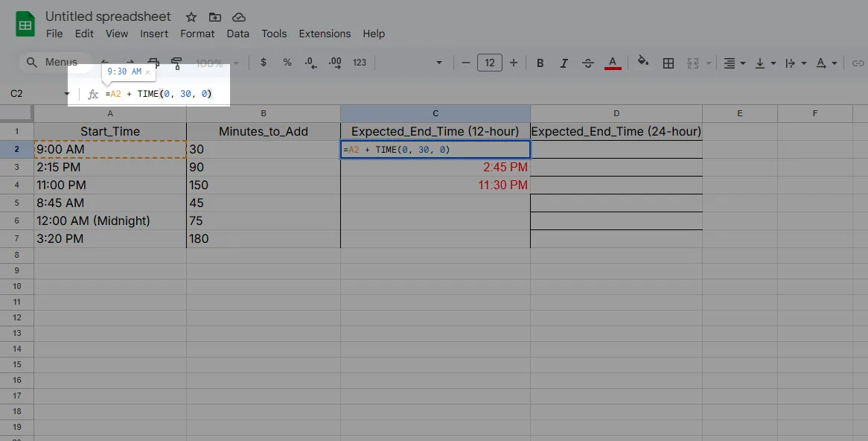
Task: Star the Untitled spreadsheet
Action: click(x=191, y=17)
